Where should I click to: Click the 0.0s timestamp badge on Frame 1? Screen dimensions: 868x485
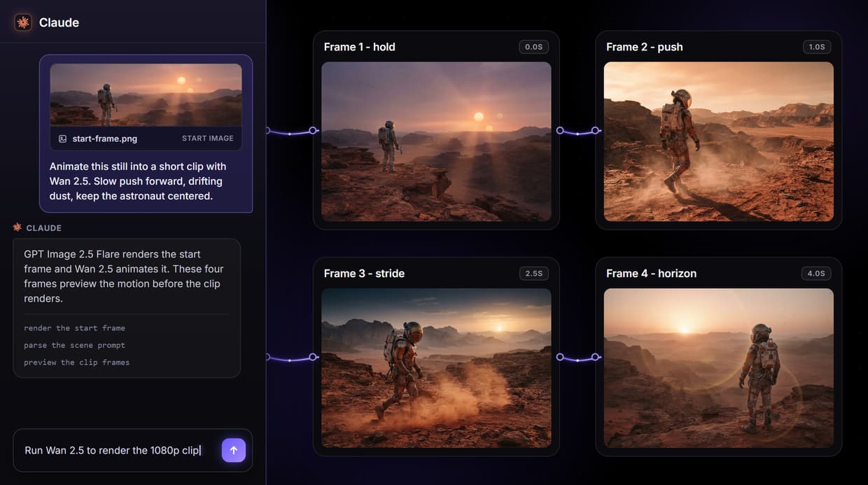[x=533, y=47]
